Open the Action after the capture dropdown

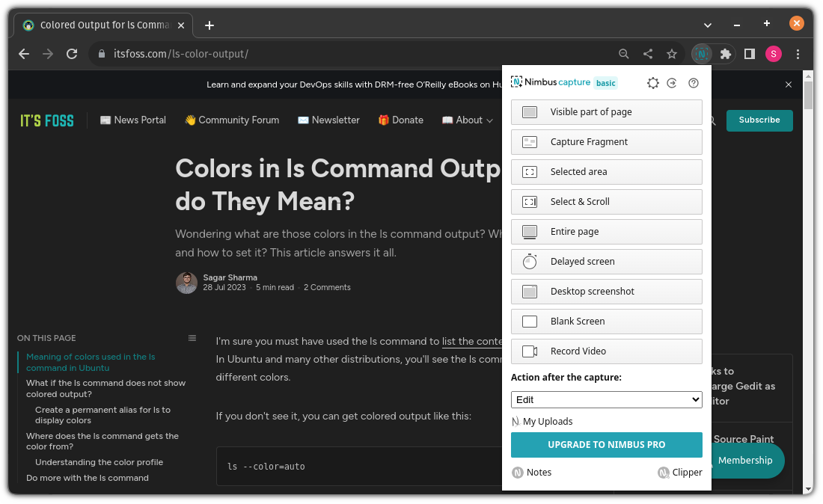606,399
